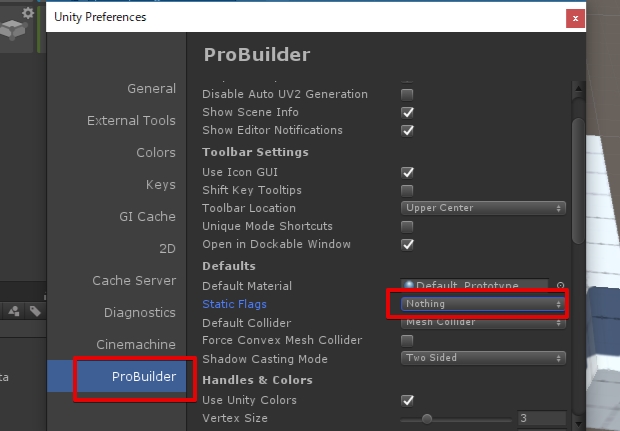The image size is (620, 431).
Task: Enable Force Convex Mesh Collider
Action: [407, 340]
